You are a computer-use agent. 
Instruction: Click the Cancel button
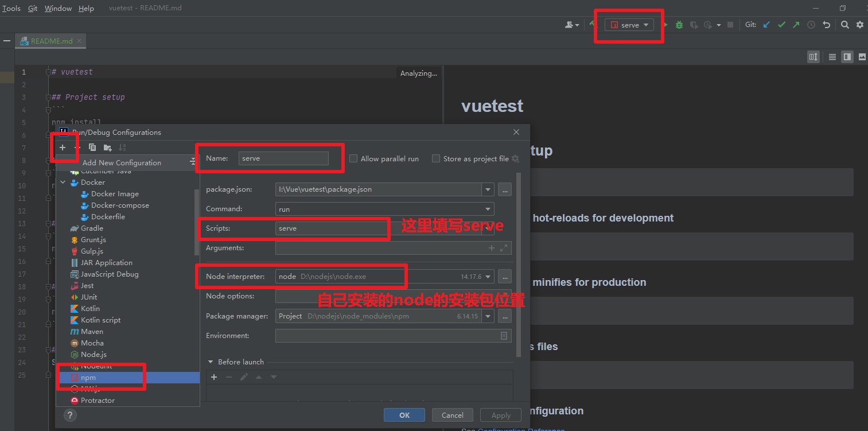[x=452, y=415]
